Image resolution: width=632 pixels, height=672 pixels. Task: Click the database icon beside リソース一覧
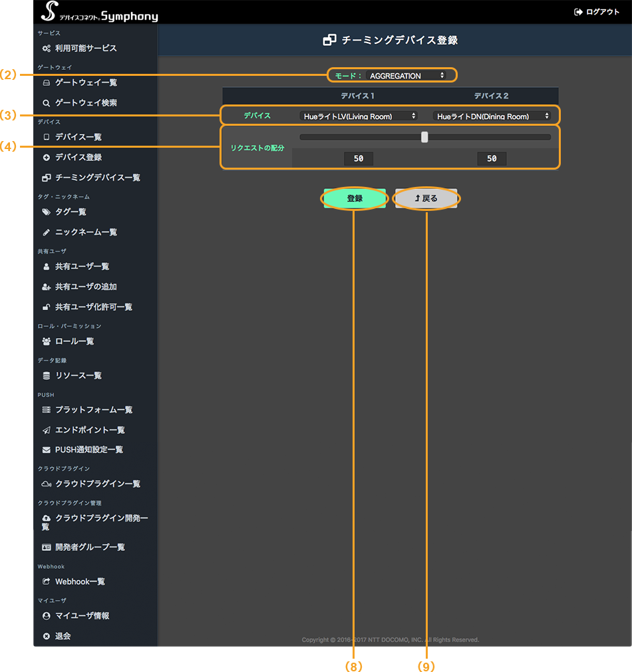pos(47,375)
